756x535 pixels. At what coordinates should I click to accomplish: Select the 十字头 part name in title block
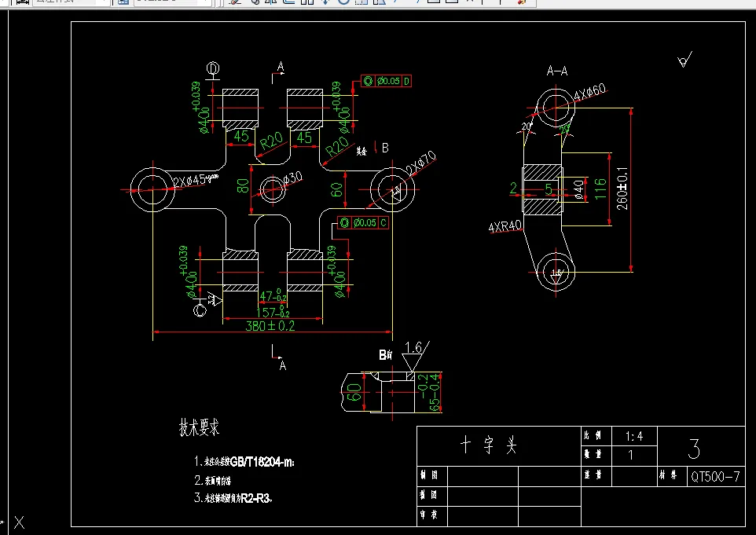[x=488, y=445]
